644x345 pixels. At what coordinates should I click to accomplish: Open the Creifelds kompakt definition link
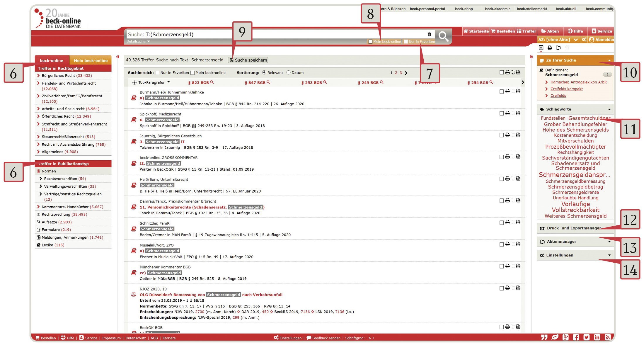tap(566, 89)
